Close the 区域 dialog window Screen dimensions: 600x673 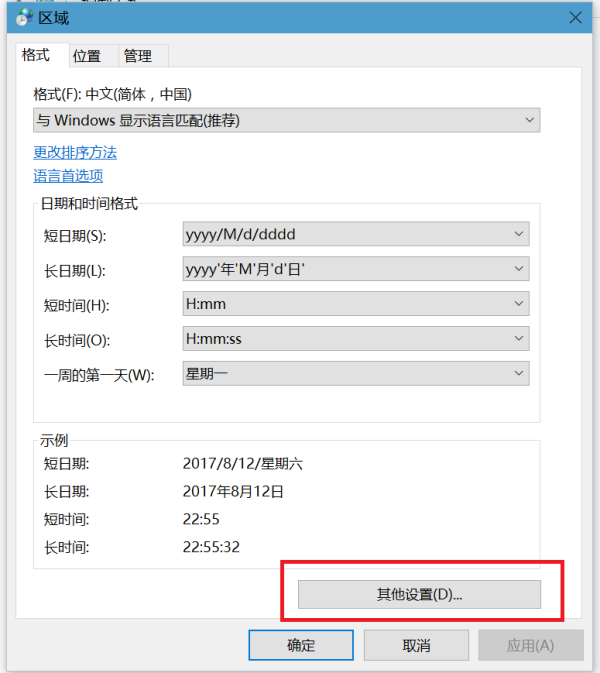(x=575, y=17)
